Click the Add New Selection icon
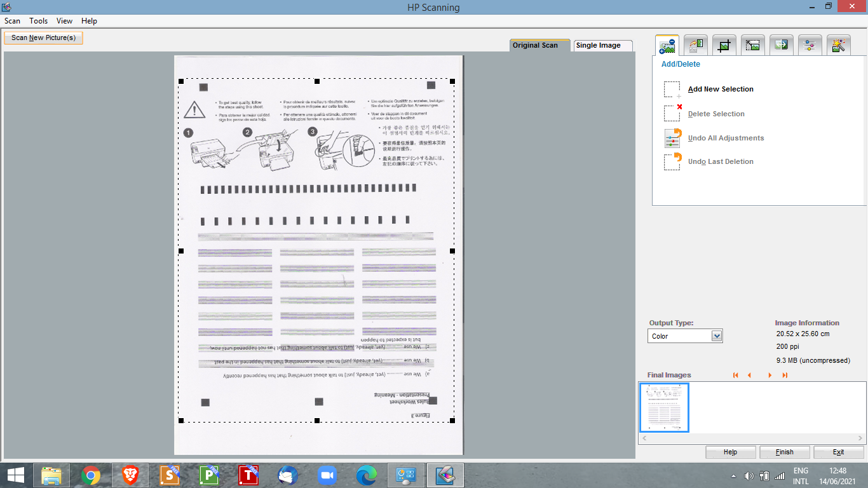Viewport: 868px width, 488px height. coord(672,90)
